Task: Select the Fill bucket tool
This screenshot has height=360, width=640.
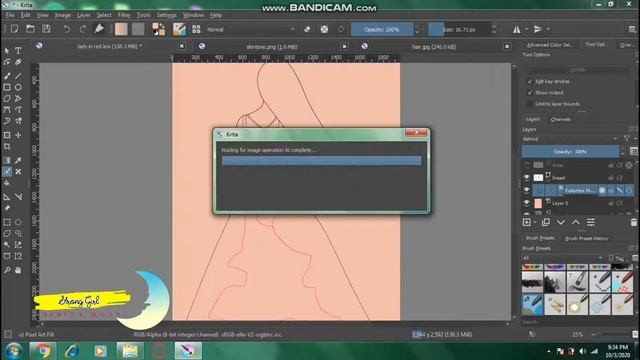Action: [x=7, y=183]
